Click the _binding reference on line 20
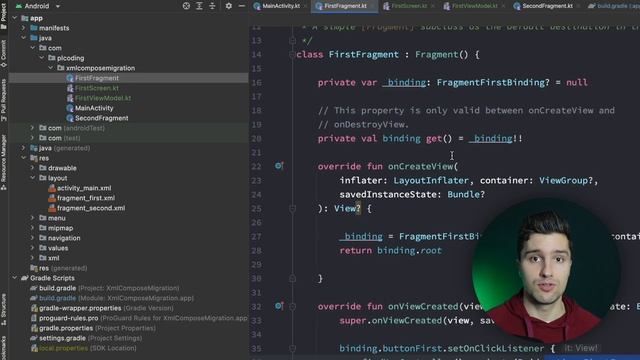 point(490,139)
